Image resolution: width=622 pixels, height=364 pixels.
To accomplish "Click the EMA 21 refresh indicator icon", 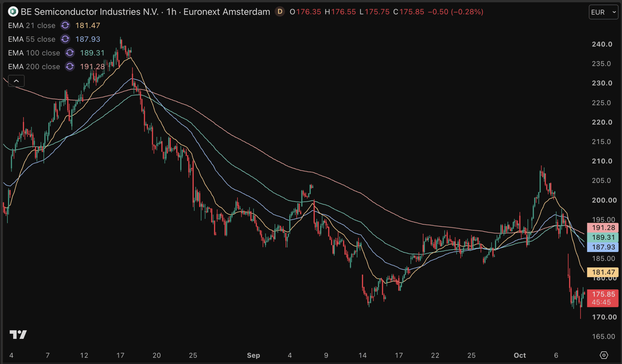I will 65,25.
